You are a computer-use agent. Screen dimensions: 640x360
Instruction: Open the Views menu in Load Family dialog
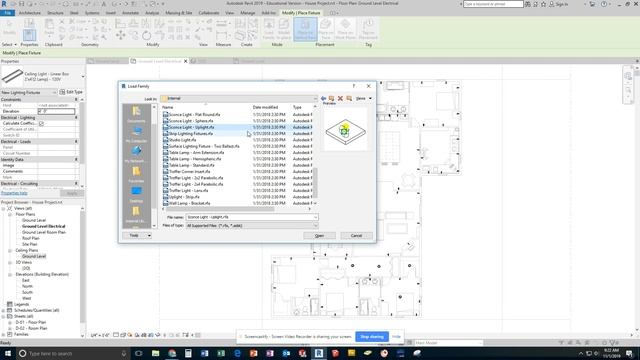click(364, 98)
